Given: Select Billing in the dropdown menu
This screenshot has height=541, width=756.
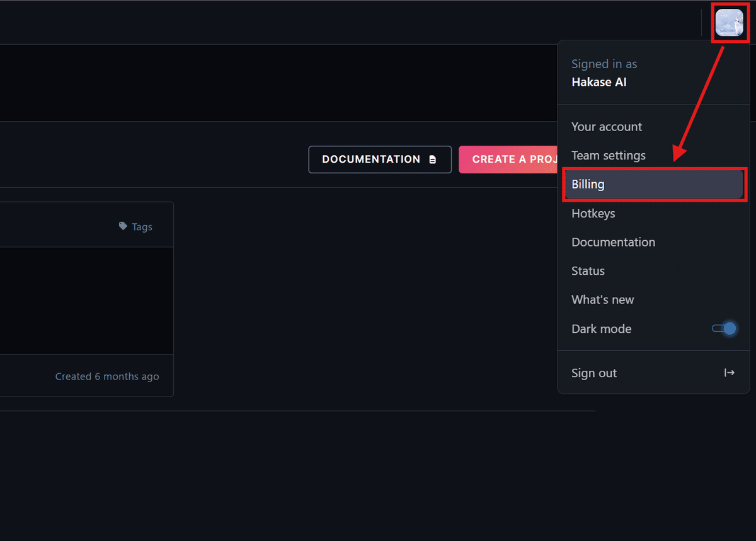Looking at the screenshot, I should (653, 184).
